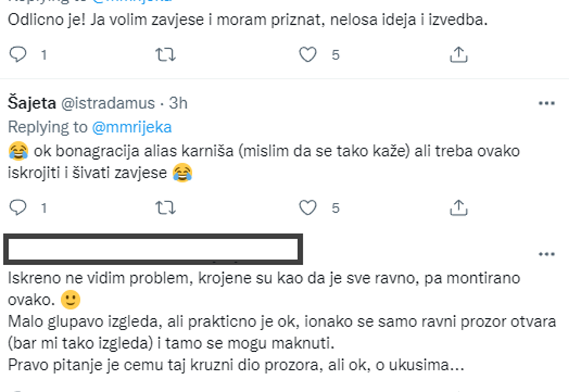The image size is (581, 392).
Task: Open tweet text starting with 'Odlicno je!'
Action: [x=247, y=20]
